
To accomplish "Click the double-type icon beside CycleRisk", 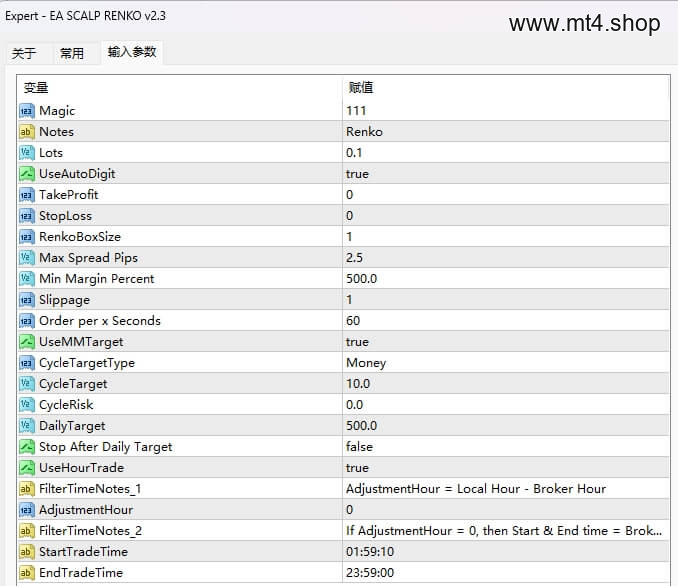I will click(x=26, y=405).
